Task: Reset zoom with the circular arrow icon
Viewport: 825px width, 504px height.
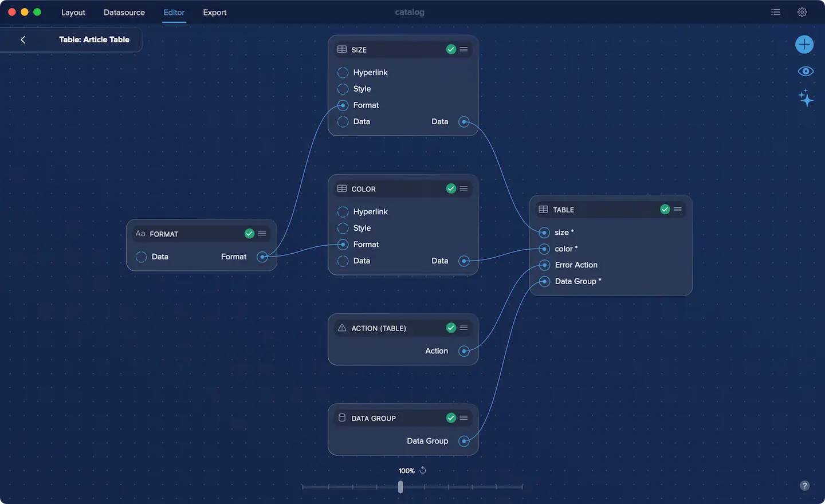Action: [x=423, y=470]
